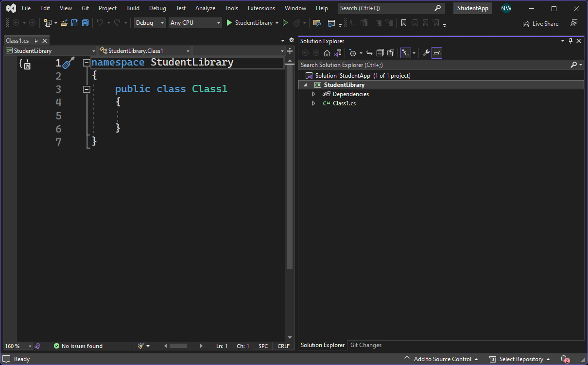Click the Live Share button
The height and width of the screenshot is (365, 588).
(540, 23)
